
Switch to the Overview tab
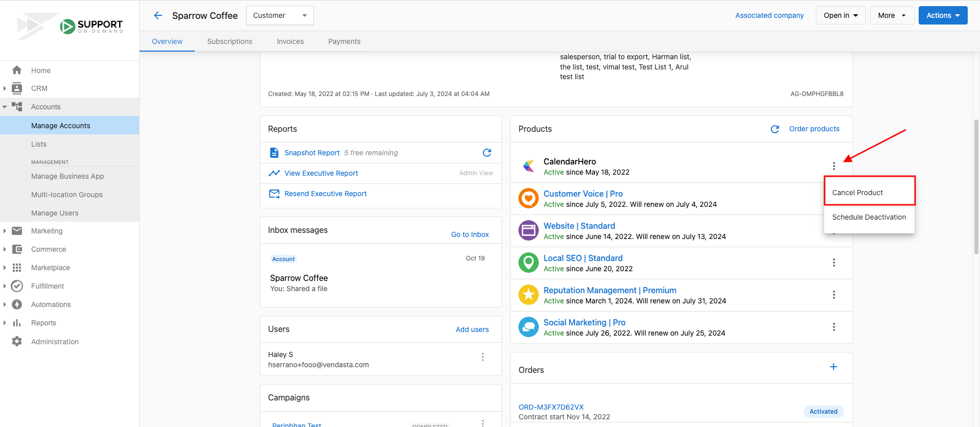point(167,41)
